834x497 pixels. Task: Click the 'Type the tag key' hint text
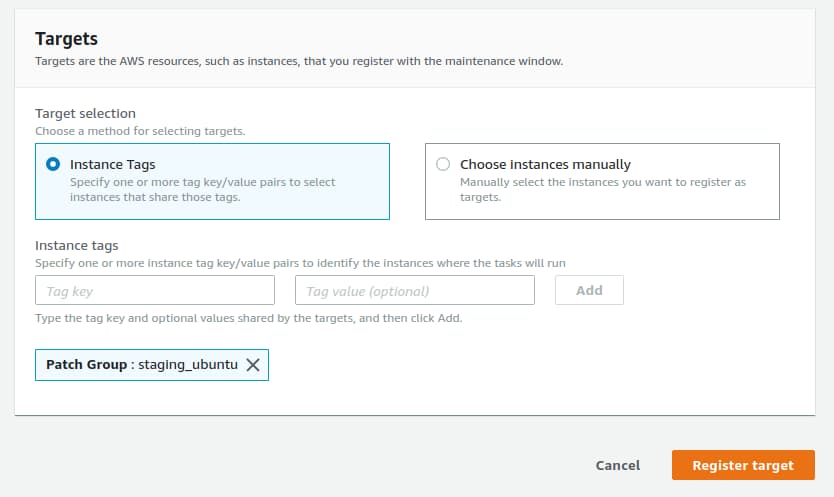pos(248,318)
